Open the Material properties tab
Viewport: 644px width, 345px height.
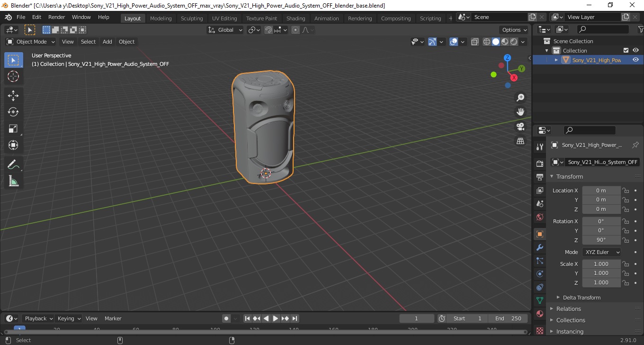coord(539,314)
